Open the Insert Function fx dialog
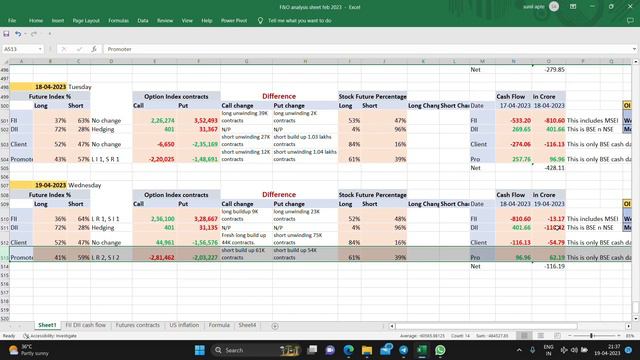640x360 pixels. pos(94,49)
